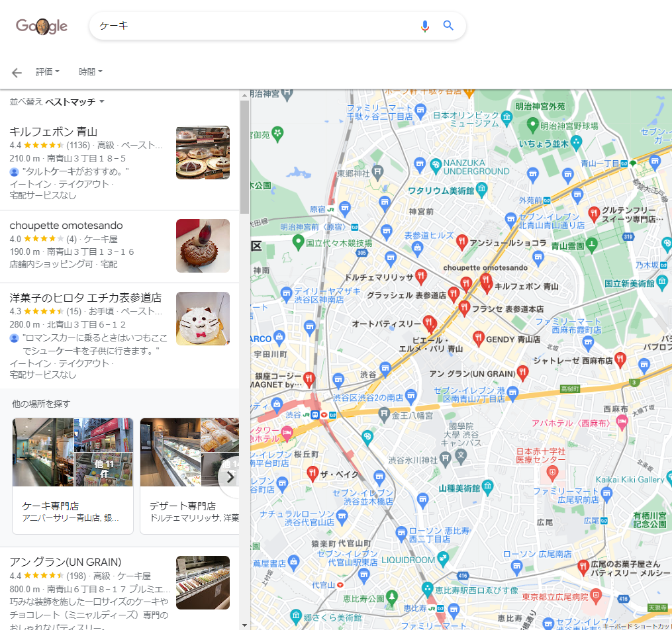
Task: Click the blue search magnifier icon
Action: coord(448,25)
